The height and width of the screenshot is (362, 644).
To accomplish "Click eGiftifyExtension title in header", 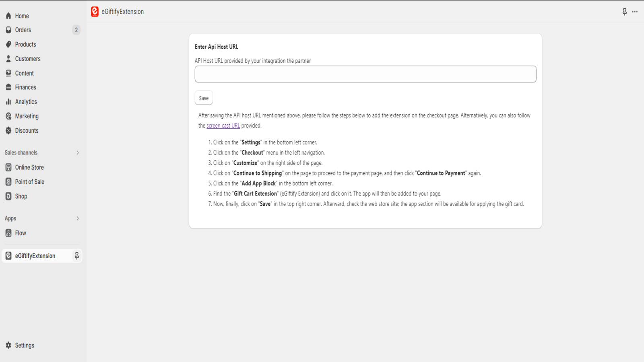I will coord(122,12).
